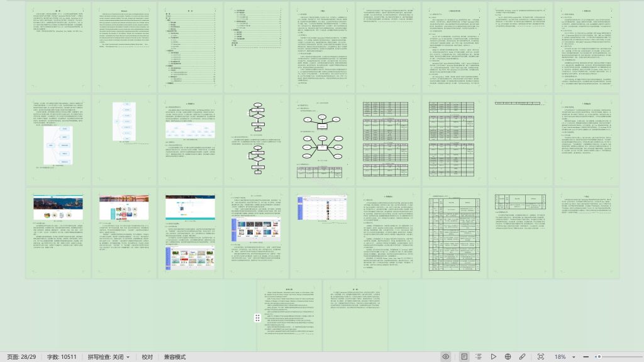Click page count 页面: 28/29
Image resolution: width=644 pixels, height=362 pixels.
tap(21, 357)
